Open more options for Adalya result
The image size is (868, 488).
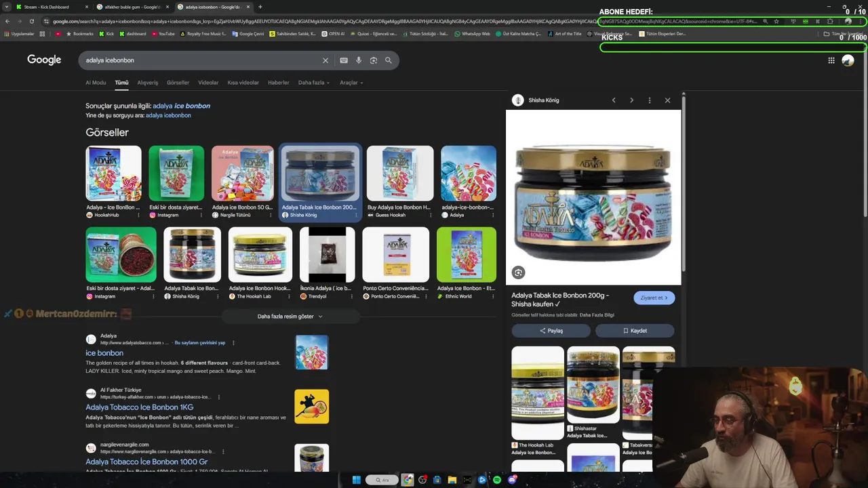(233, 343)
